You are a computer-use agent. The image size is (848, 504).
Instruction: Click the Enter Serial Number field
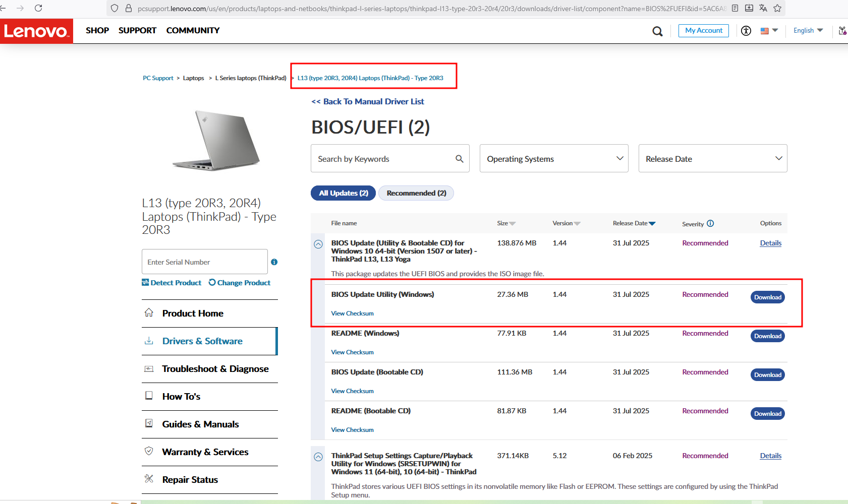pos(204,262)
